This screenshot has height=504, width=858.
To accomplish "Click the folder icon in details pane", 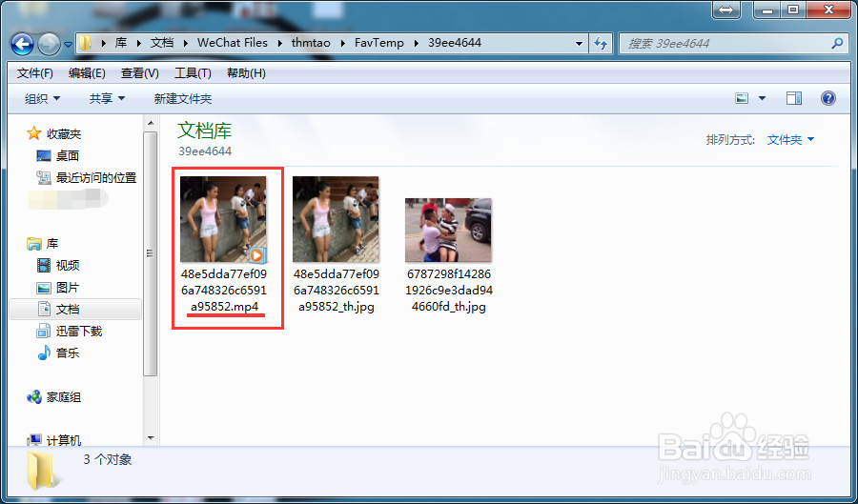I will coord(42,470).
